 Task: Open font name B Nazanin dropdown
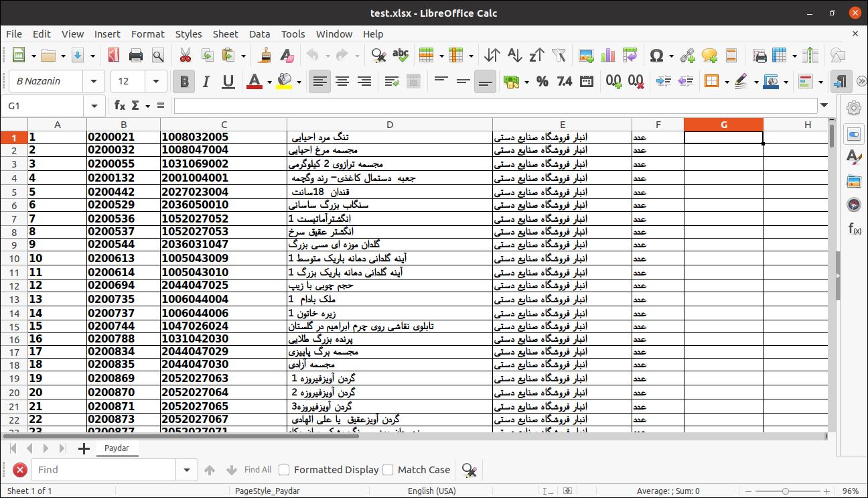pos(94,81)
